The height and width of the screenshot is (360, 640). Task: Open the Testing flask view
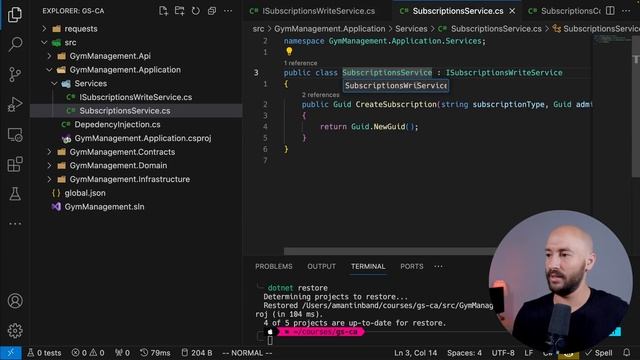[x=15, y=194]
